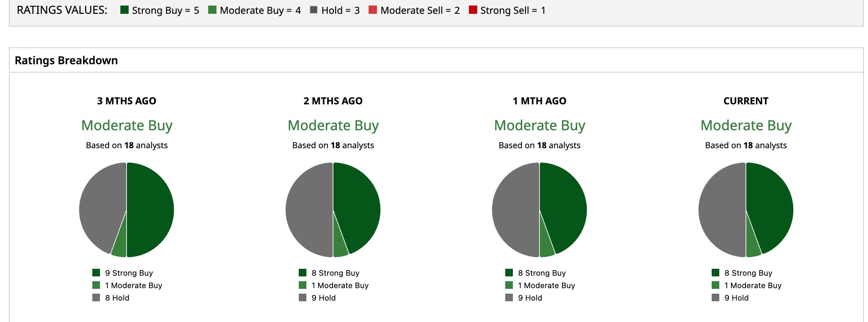Screen dimensions: 868x322
Task: Click the gray Hold slice of CURRENT pie chart
Action: click(722, 210)
